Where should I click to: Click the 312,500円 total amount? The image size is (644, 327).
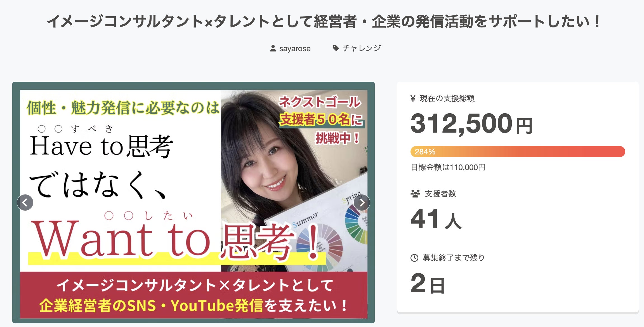pos(471,123)
